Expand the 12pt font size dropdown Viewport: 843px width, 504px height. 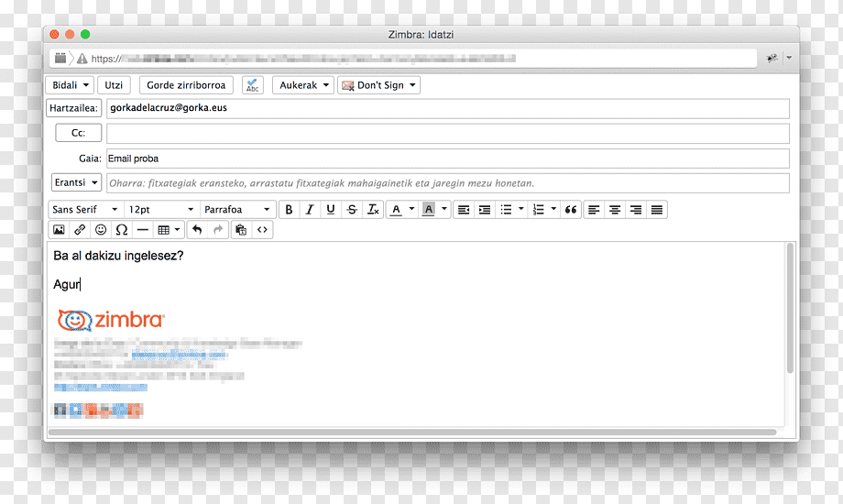click(x=161, y=210)
